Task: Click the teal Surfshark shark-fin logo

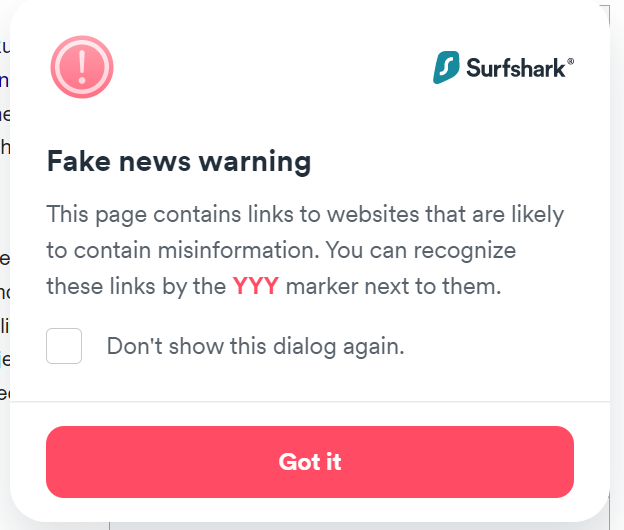Action: coord(446,67)
